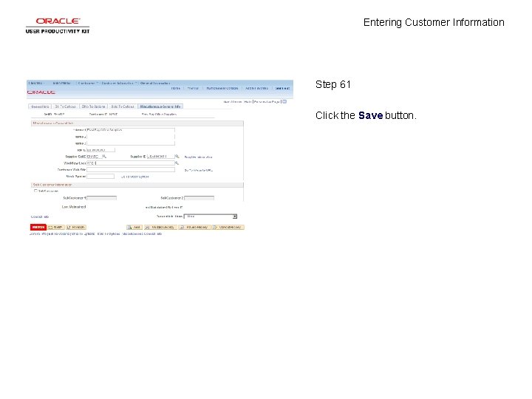Open the dropdown above the Correct History button
Screen dimensions: 532x399
click(x=211, y=216)
